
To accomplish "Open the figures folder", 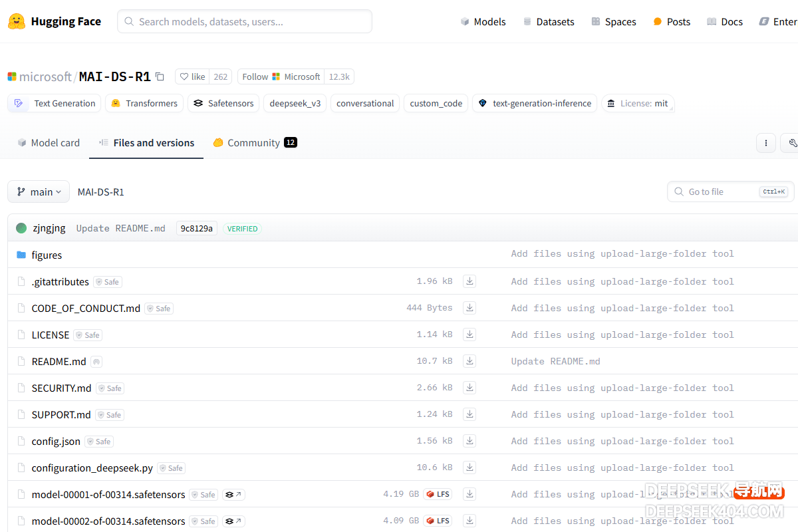I will coord(47,255).
